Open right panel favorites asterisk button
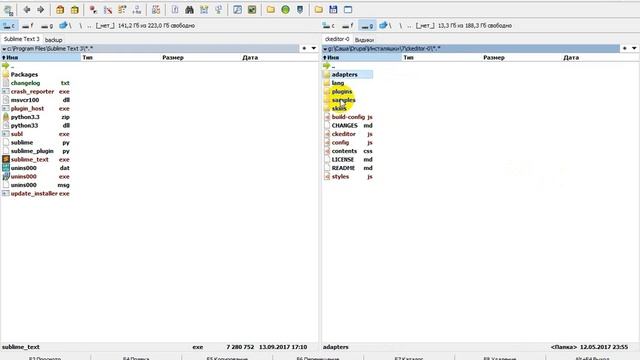Screen dimensions: 640x360 624,49
